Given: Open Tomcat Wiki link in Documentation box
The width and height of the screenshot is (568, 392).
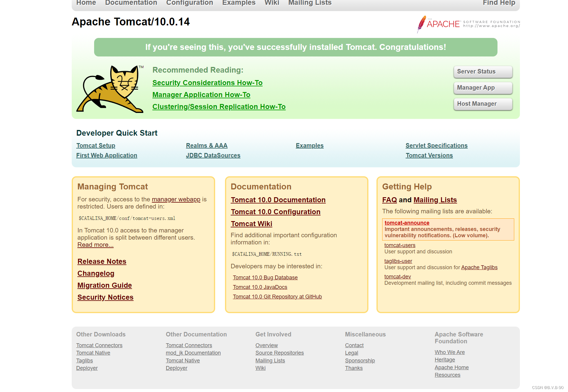Looking at the screenshot, I should [x=252, y=224].
